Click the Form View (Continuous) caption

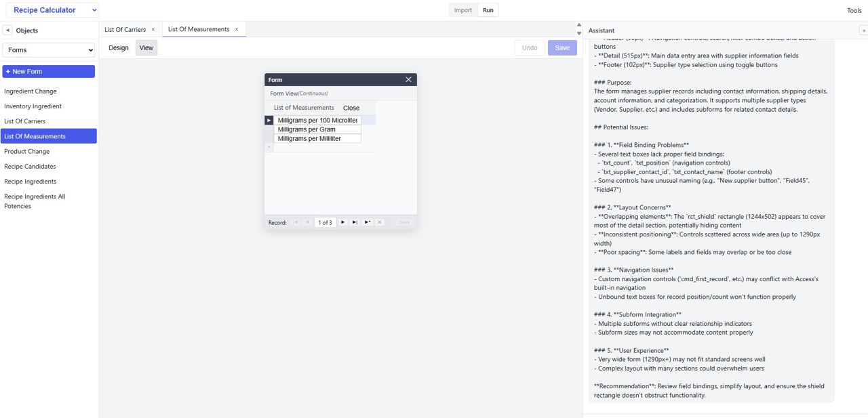point(299,93)
